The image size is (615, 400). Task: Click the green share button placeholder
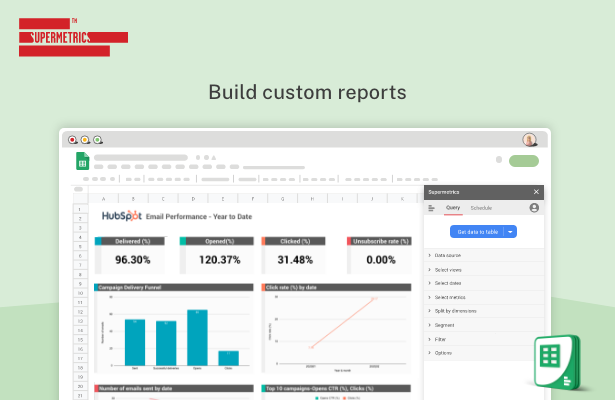tap(524, 161)
